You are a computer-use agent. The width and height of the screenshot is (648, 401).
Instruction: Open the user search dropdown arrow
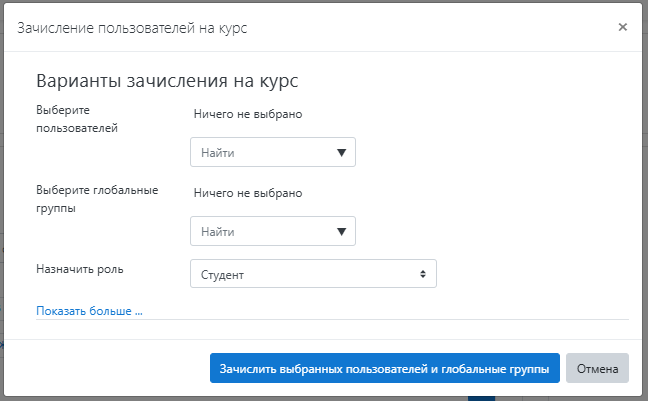coord(341,153)
